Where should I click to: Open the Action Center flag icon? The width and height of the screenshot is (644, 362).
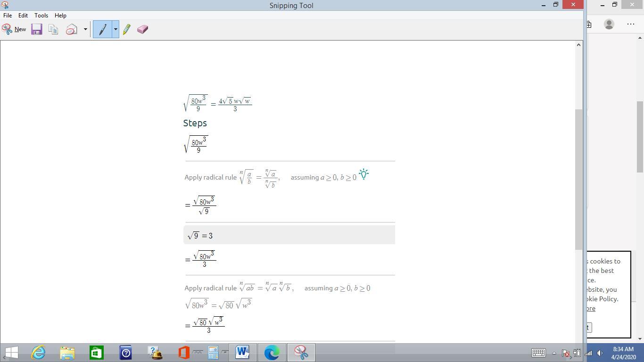click(566, 353)
